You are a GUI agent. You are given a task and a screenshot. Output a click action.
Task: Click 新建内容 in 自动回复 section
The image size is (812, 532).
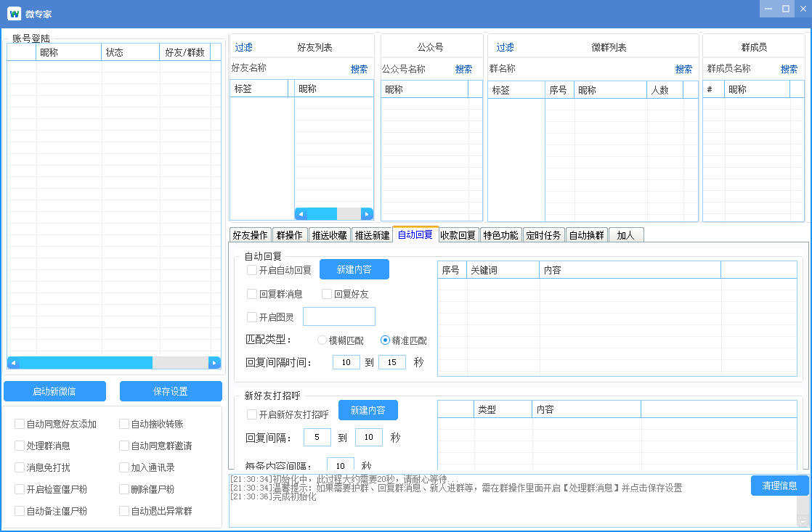click(x=354, y=269)
